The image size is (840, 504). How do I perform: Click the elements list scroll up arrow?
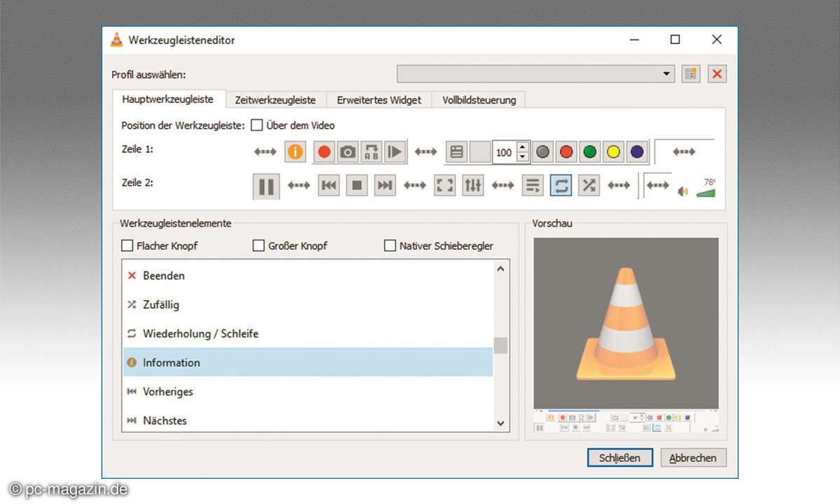pos(500,268)
